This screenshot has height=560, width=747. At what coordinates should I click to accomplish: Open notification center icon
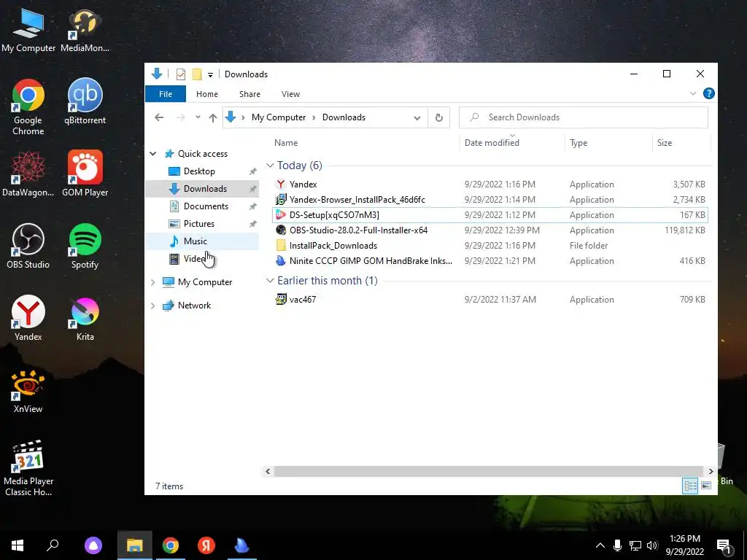point(724,546)
